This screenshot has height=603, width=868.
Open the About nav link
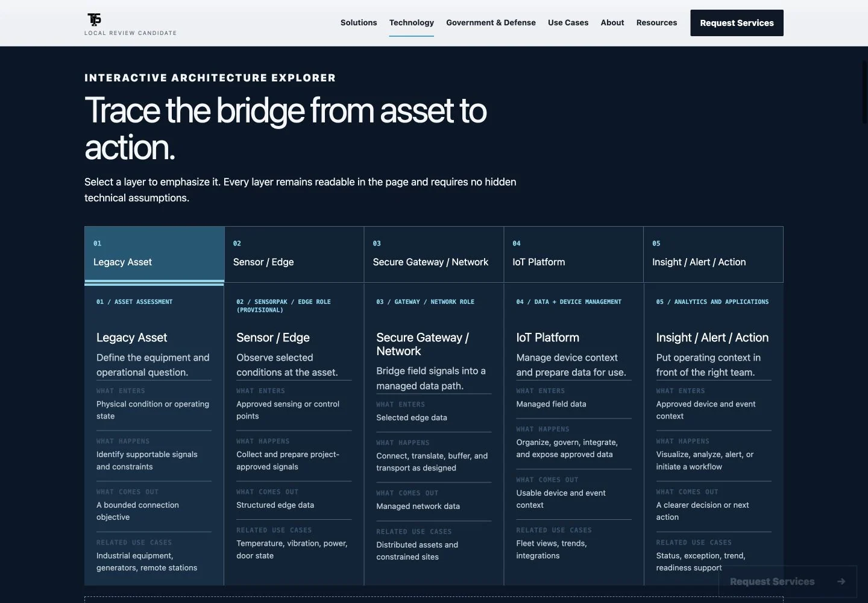612,22
